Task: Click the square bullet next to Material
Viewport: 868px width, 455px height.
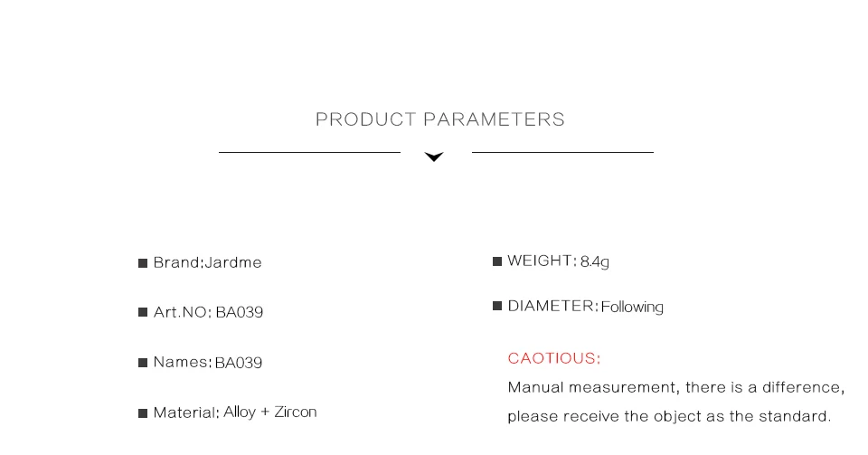Action: 143,412
